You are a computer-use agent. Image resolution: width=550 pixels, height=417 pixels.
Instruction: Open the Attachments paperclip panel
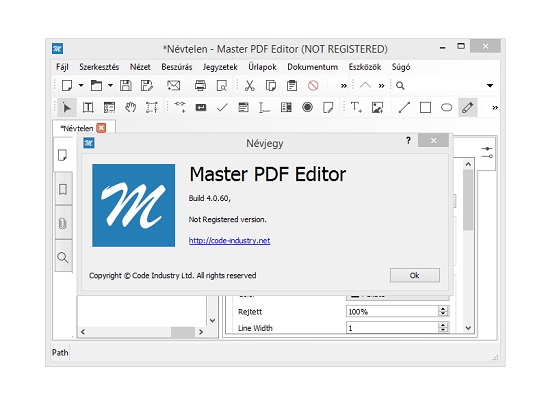click(x=63, y=223)
